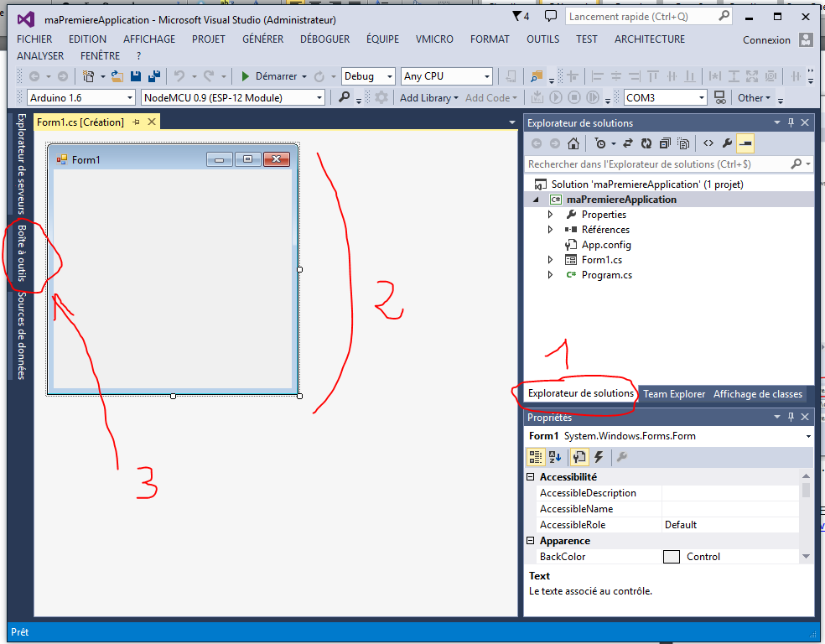This screenshot has width=825, height=644.
Task: Show Events with the lightning bolt icon
Action: tap(599, 457)
